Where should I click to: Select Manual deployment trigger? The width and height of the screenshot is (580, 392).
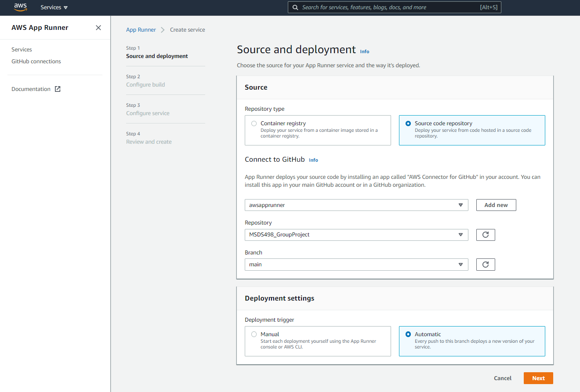click(318, 341)
